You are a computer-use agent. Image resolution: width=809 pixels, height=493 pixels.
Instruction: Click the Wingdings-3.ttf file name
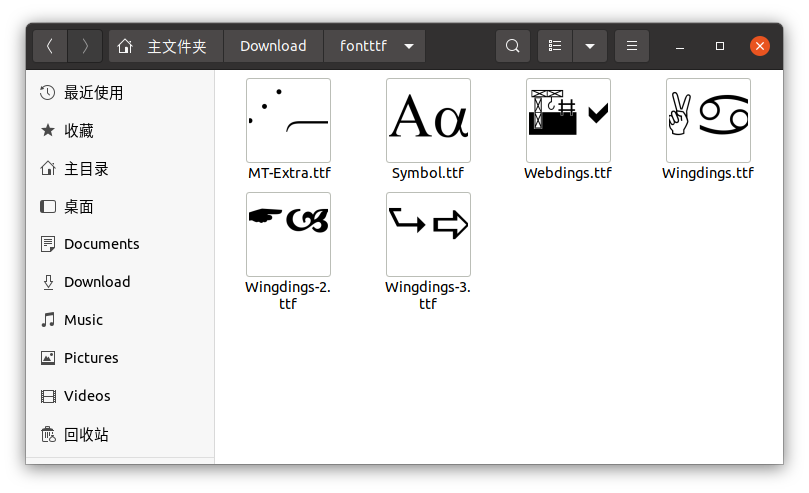tap(428, 295)
